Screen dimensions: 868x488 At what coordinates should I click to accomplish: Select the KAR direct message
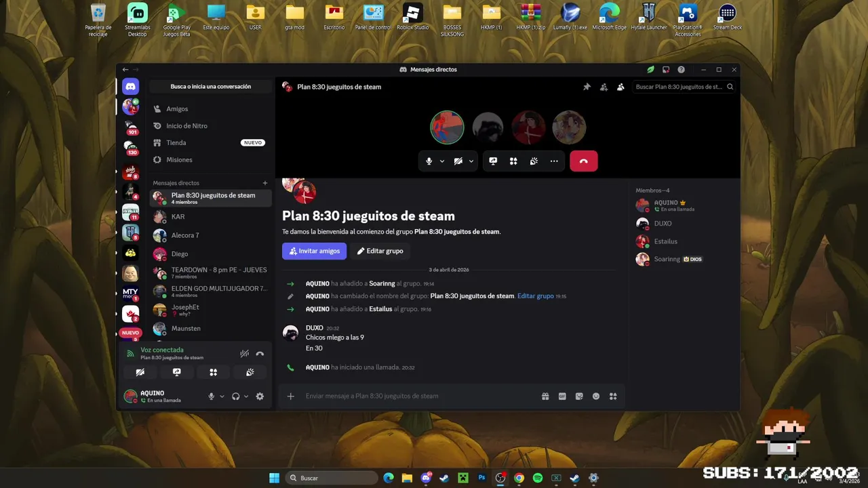tap(210, 216)
